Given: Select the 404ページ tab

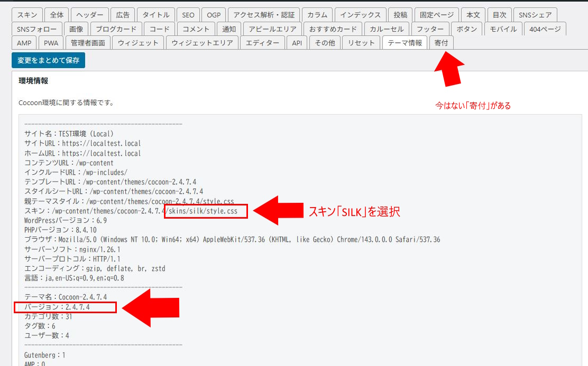Looking at the screenshot, I should coord(545,29).
